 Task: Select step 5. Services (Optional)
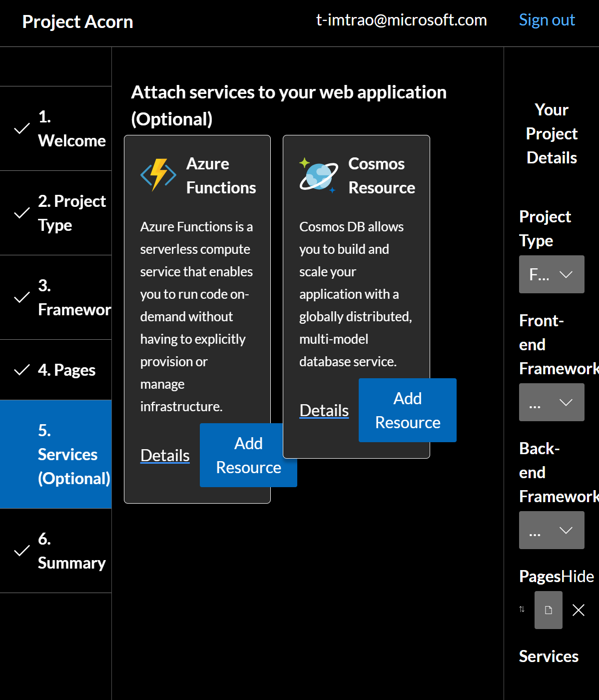55,454
